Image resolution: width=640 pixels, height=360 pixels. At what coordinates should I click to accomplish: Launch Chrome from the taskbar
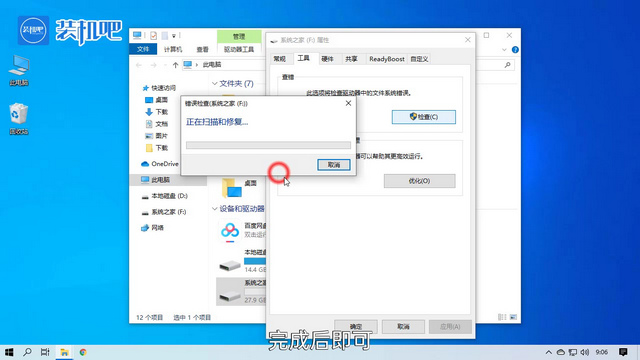[x=83, y=352]
